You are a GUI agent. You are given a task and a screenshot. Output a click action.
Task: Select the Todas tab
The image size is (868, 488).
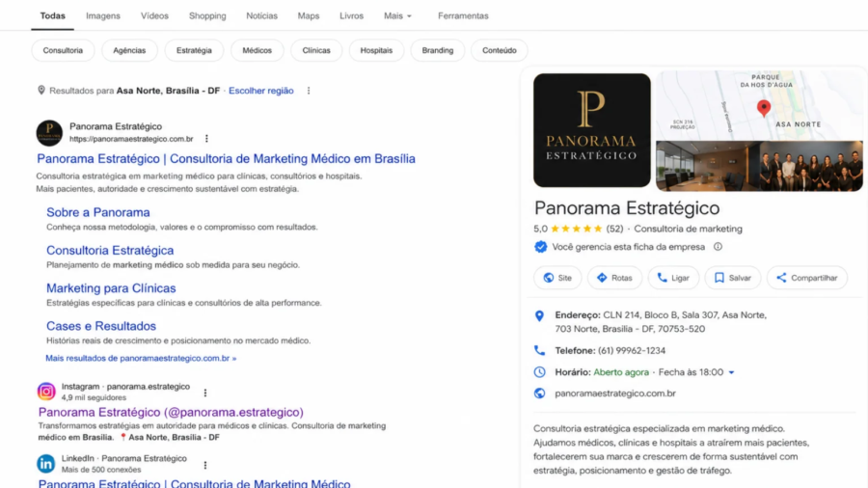click(x=53, y=16)
